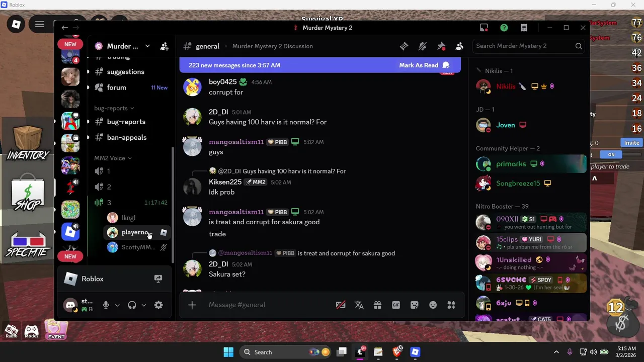
Task: Open primarks member profile
Action: (x=531, y=164)
